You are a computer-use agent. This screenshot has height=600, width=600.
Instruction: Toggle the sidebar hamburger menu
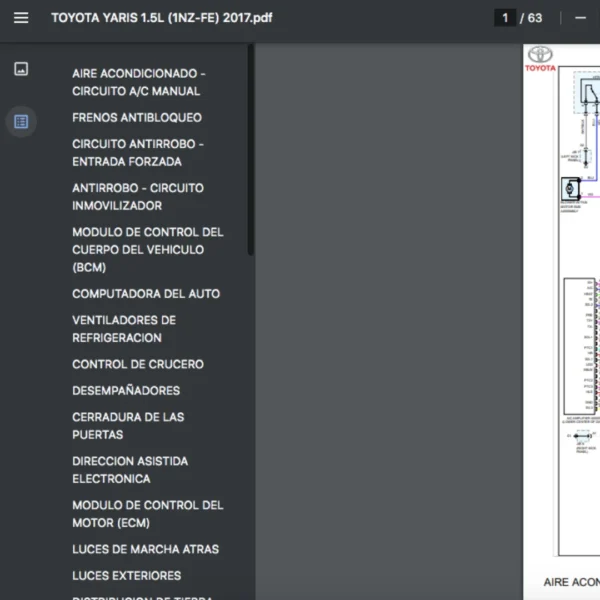click(x=21, y=18)
